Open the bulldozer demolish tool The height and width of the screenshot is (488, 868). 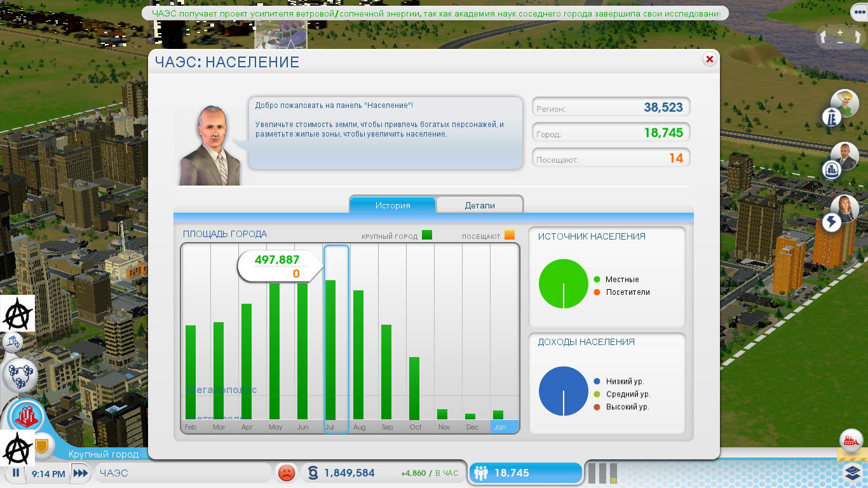(x=851, y=440)
